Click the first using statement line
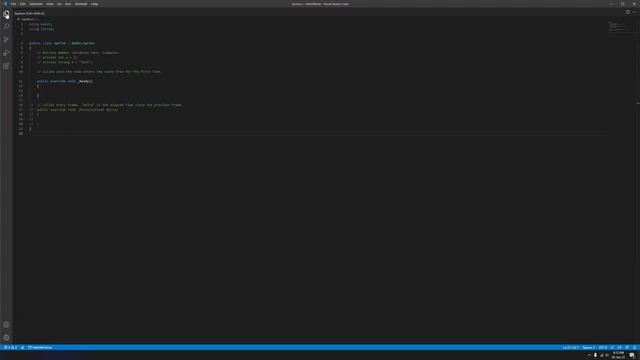 (40, 24)
